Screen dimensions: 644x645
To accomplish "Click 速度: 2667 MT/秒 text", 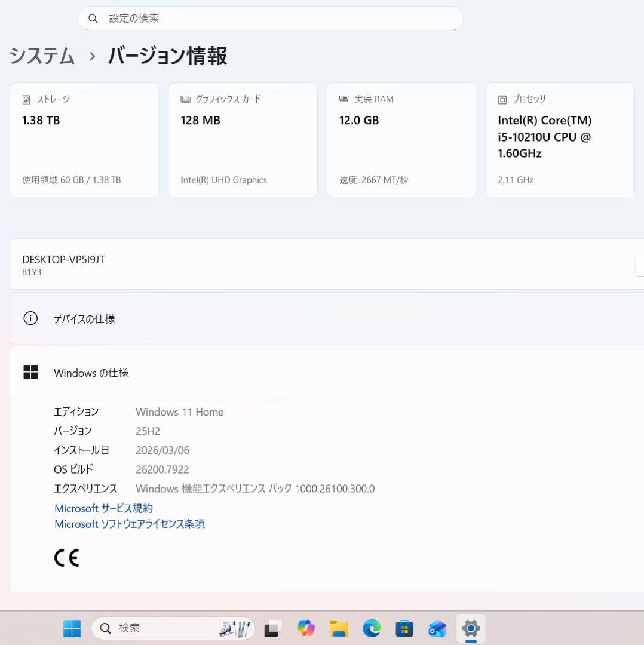I will tap(373, 180).
